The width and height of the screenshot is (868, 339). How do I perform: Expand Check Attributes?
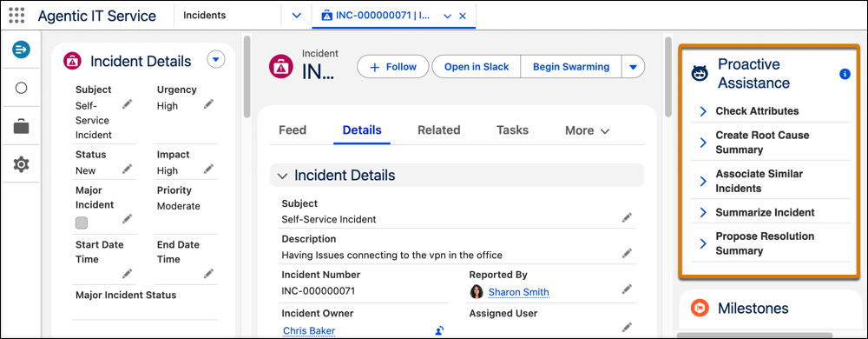coord(703,111)
